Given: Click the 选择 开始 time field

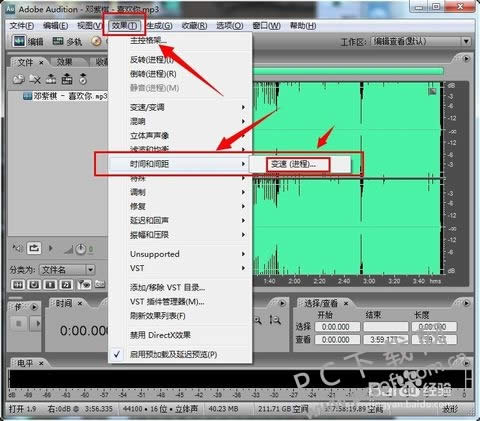Looking at the screenshot, I should (337, 327).
